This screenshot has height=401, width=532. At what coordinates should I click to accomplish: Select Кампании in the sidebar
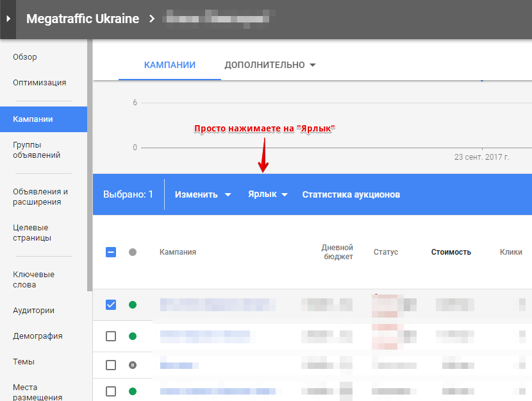44,119
